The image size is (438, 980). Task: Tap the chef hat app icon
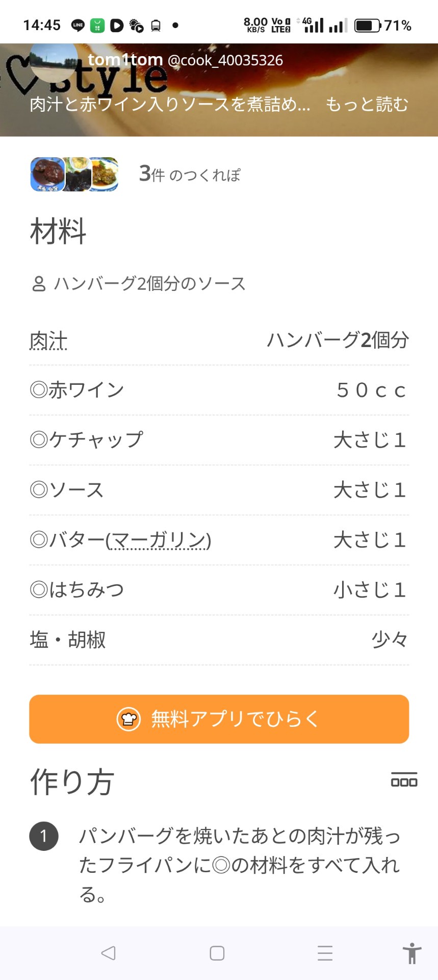click(128, 719)
